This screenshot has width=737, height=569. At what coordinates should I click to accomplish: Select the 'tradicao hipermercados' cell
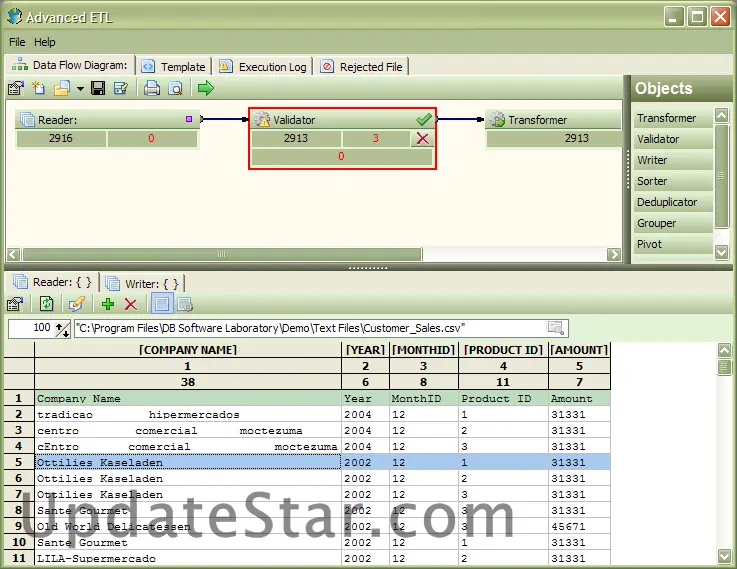pos(188,414)
